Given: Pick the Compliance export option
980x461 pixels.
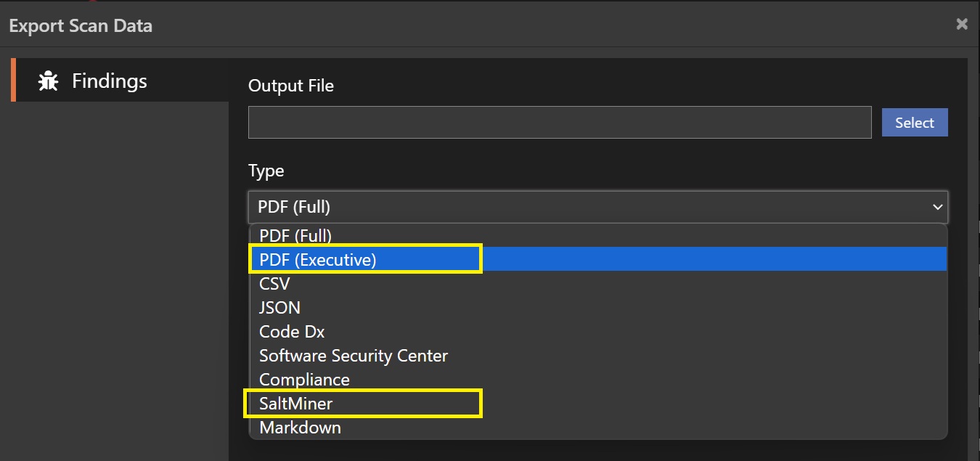Looking at the screenshot, I should (x=304, y=380).
